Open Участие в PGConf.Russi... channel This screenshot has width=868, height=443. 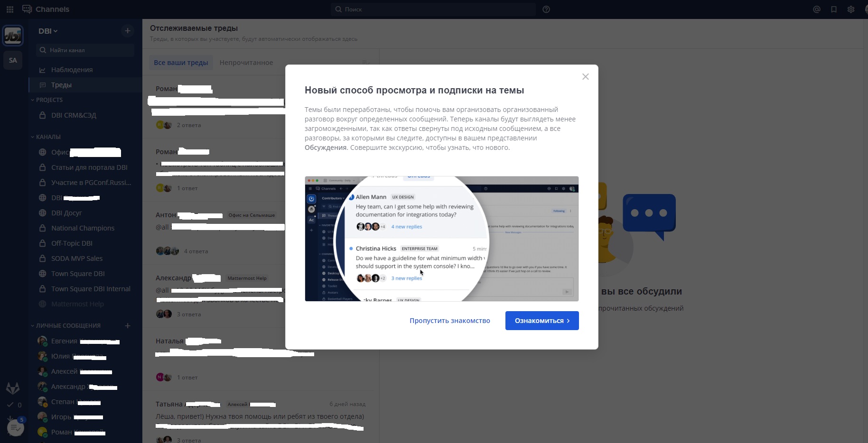pos(85,183)
